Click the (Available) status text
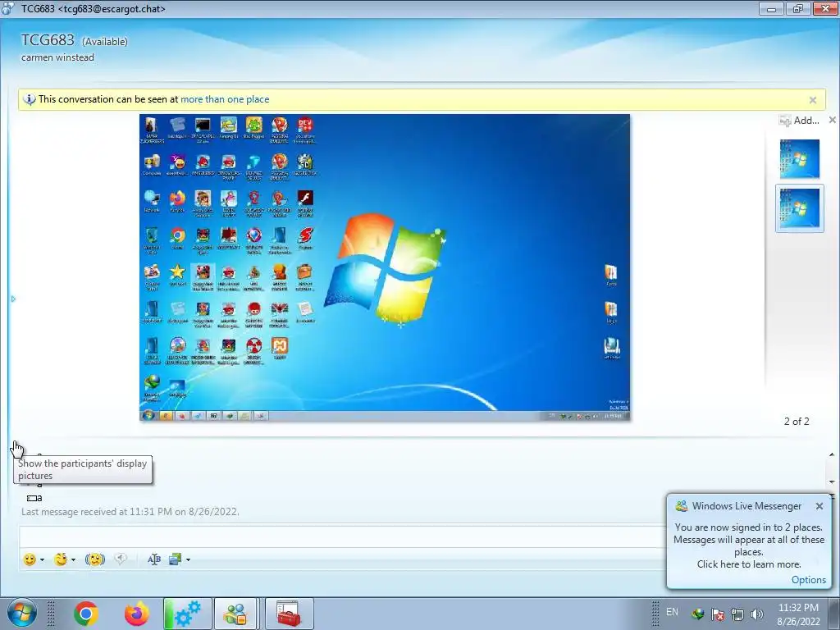Viewport: 840px width, 630px height. 104,42
